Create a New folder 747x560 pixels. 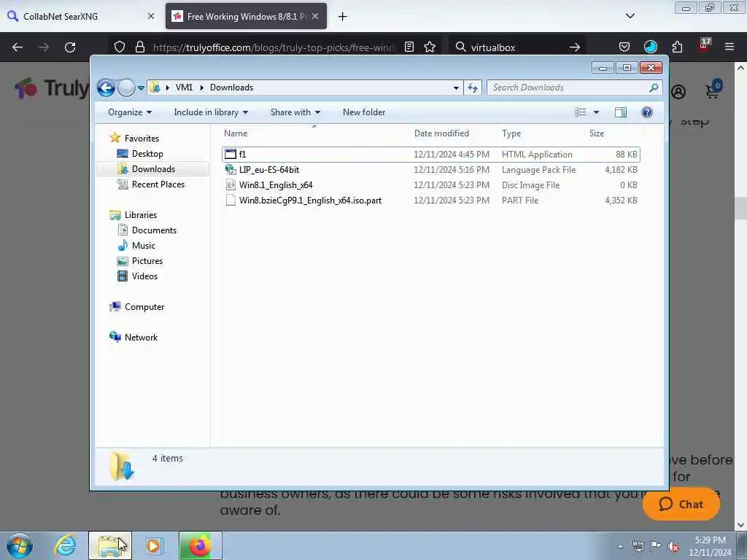364,112
